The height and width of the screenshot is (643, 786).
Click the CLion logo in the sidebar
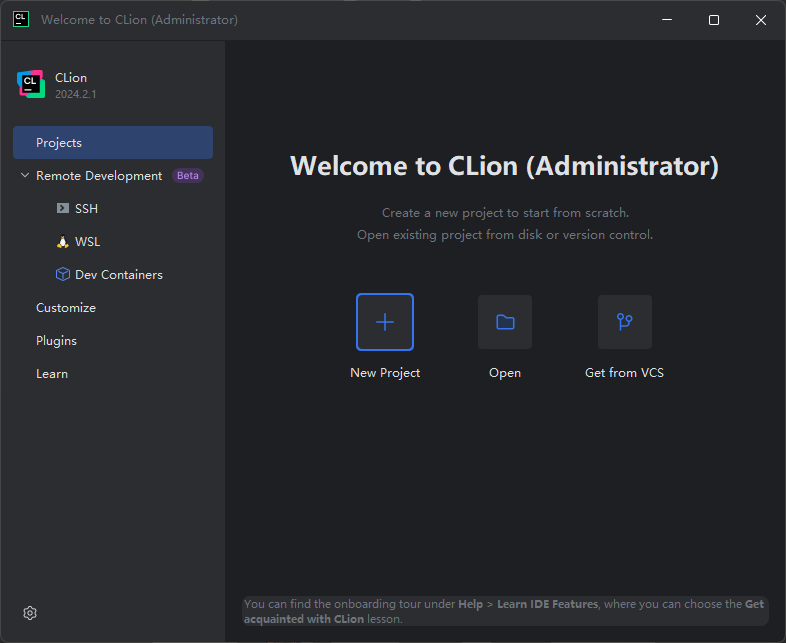[31, 84]
